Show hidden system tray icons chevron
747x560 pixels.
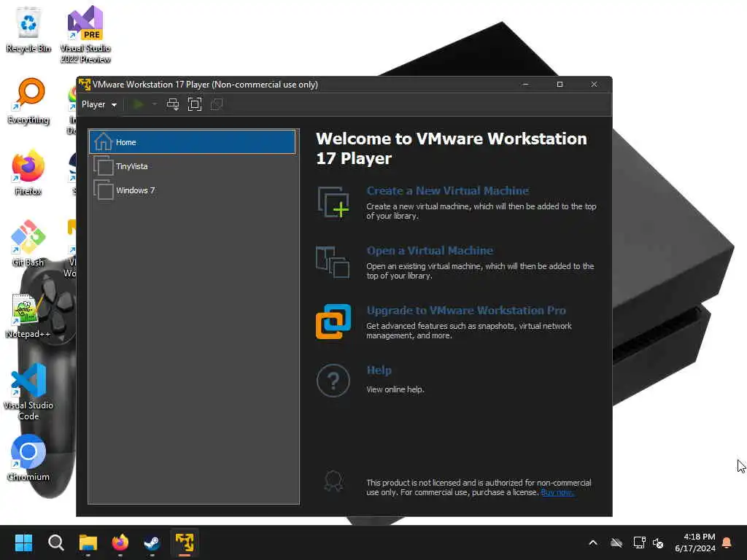593,542
